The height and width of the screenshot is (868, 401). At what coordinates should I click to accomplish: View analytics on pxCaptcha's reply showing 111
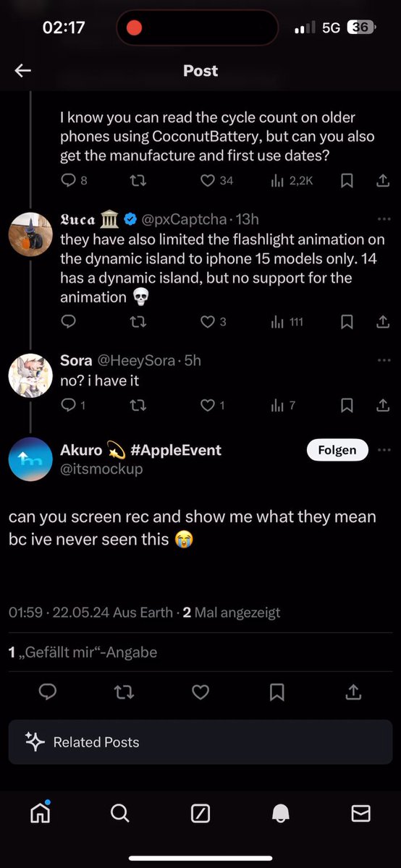click(x=287, y=321)
